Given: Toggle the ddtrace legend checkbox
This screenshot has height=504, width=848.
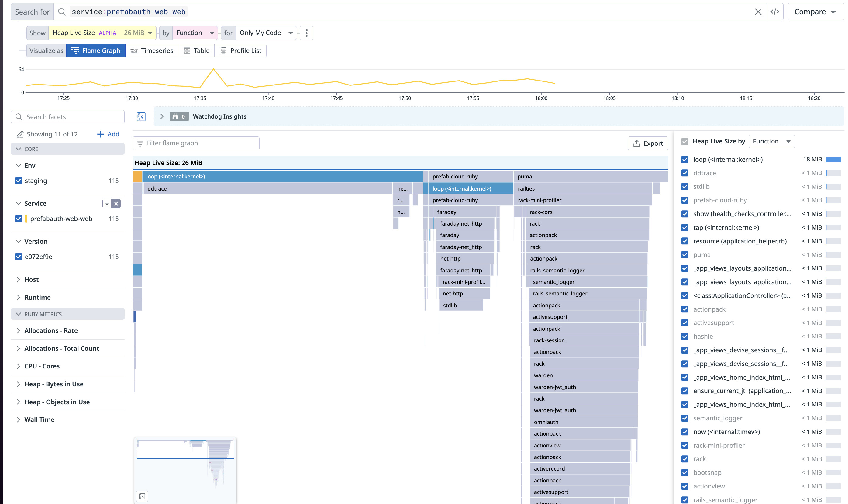Looking at the screenshot, I should (684, 173).
